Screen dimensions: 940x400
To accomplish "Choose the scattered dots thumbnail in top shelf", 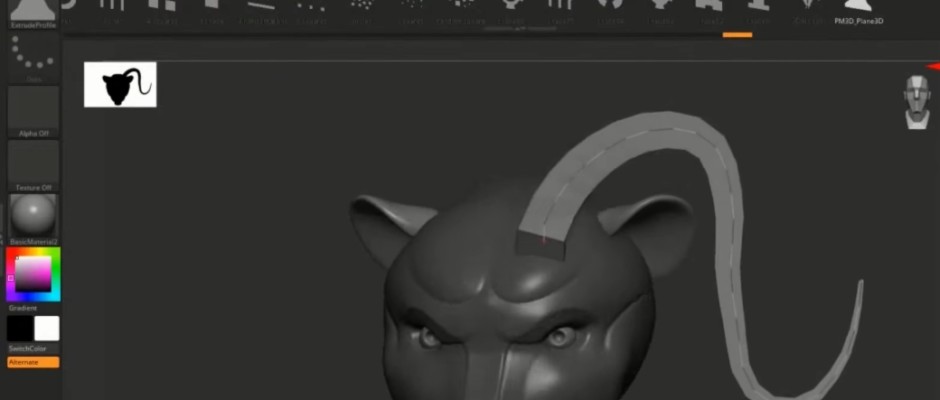I will 363,8.
